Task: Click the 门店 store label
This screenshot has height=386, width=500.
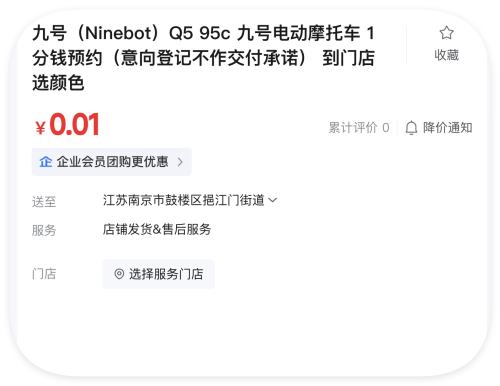Action: (44, 274)
